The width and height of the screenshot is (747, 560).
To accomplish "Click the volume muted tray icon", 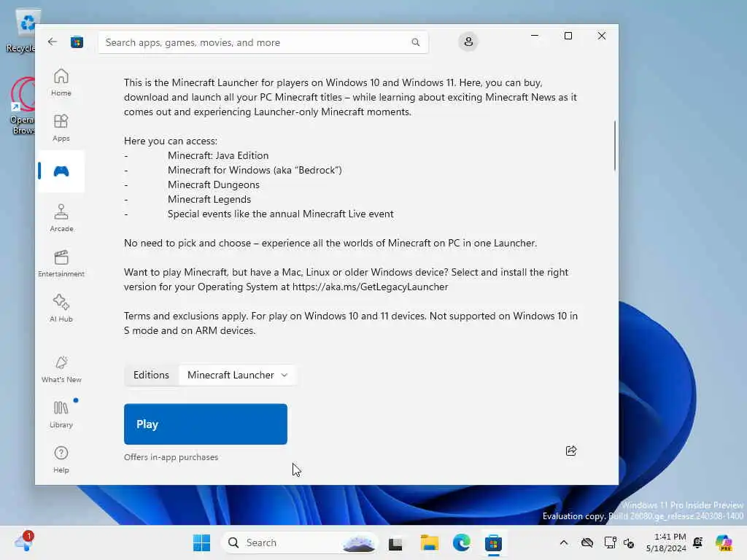I will coord(629,542).
